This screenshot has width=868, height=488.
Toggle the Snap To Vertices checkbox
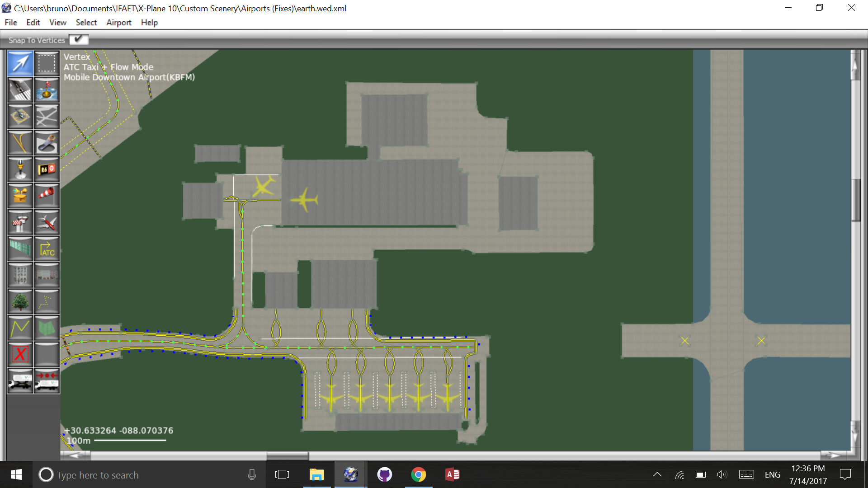(79, 40)
